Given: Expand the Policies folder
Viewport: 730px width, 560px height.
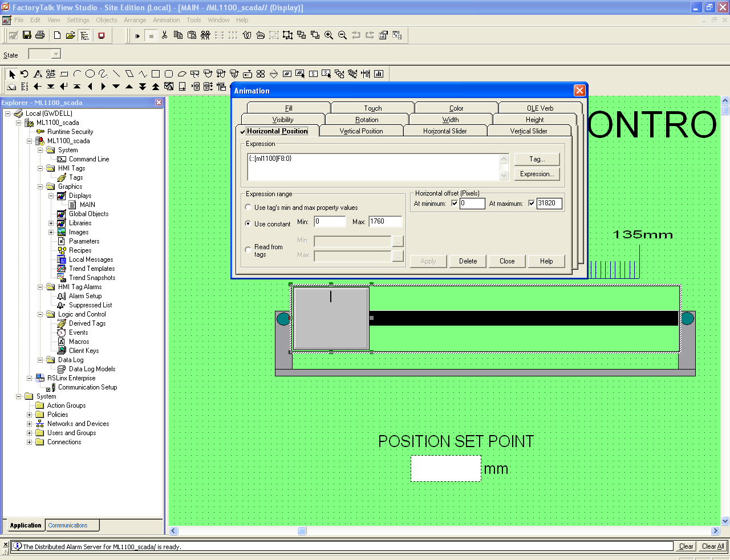Looking at the screenshot, I should (x=30, y=415).
